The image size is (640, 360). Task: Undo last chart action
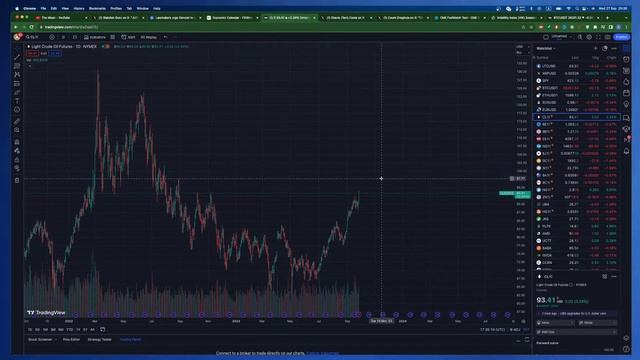(x=165, y=37)
